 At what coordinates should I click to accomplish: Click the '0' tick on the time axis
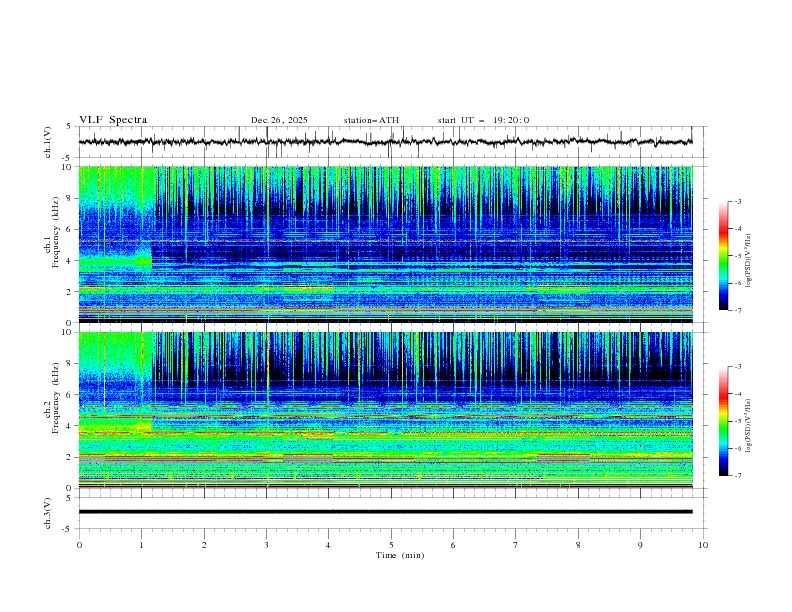point(79,545)
